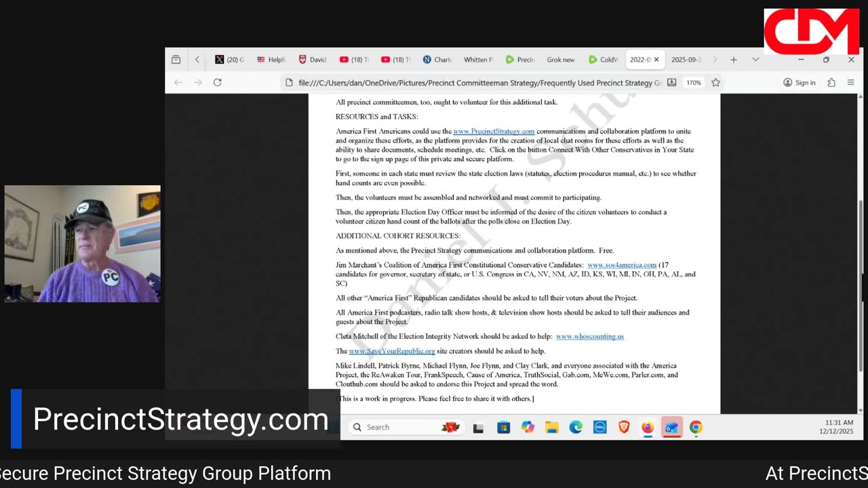This screenshot has width=868, height=488.
Task: Go forward with the browser forward arrow
Action: (x=197, y=82)
